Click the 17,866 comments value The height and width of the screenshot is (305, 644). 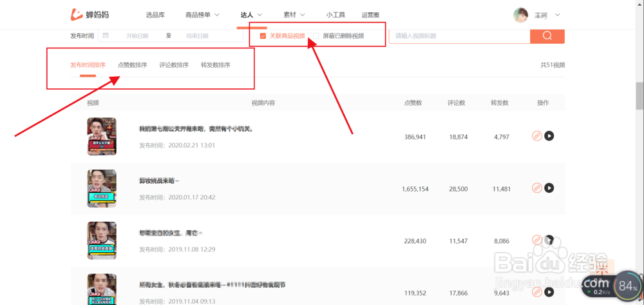pos(459,293)
